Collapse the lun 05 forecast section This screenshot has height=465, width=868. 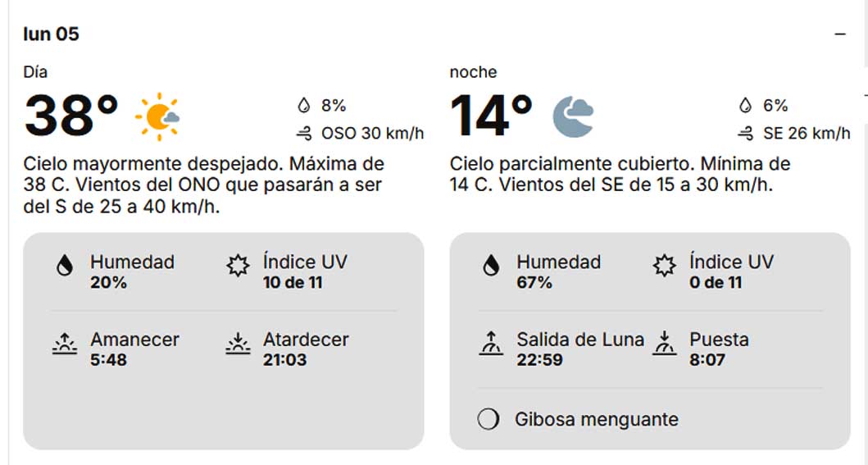click(x=839, y=34)
